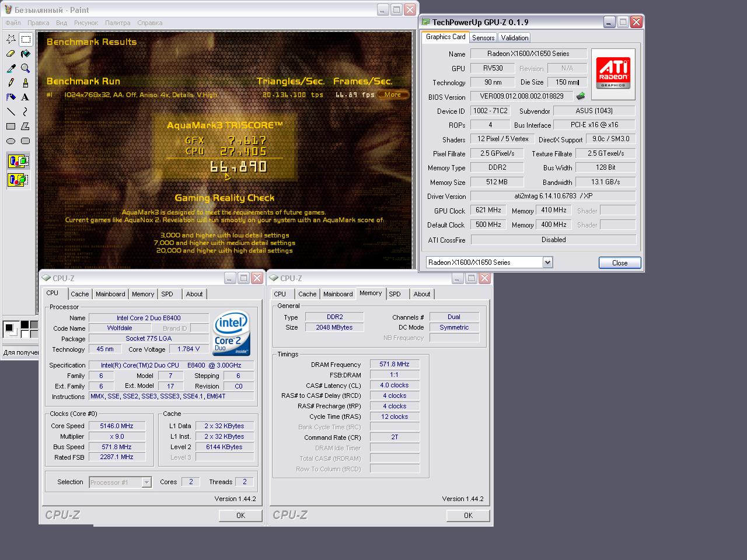Select the Free-Form Select tool in Paint
Viewport: 747px width, 560px height.
click(11, 39)
